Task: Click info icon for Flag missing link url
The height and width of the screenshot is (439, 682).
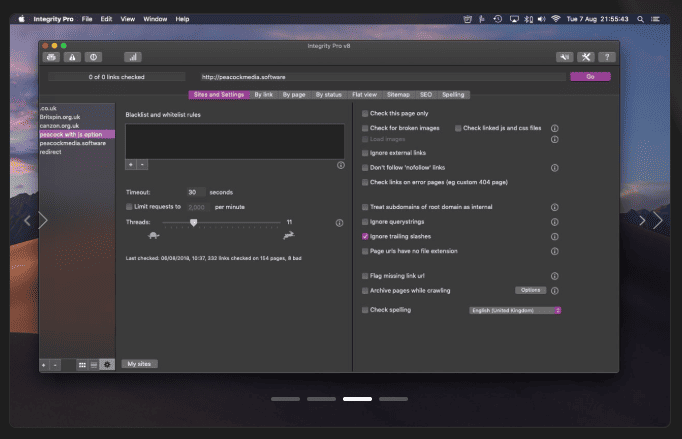Action: click(555, 276)
